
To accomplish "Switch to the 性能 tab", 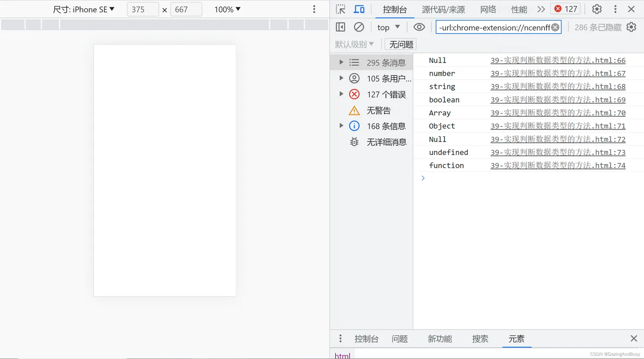I will (519, 9).
